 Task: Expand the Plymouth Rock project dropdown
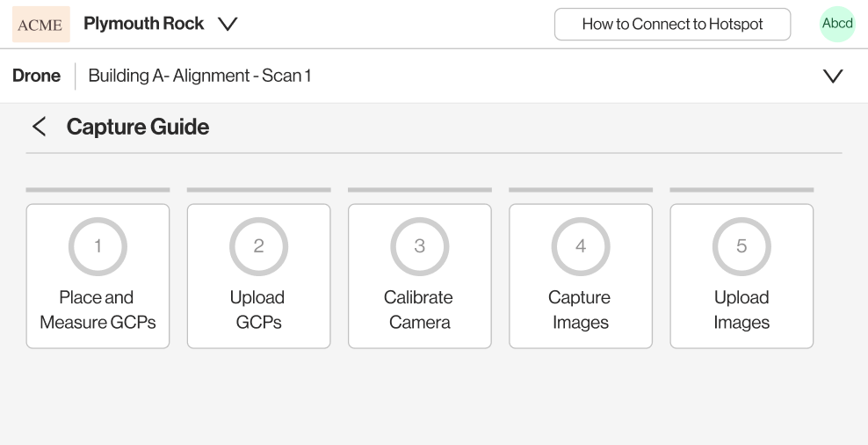228,24
